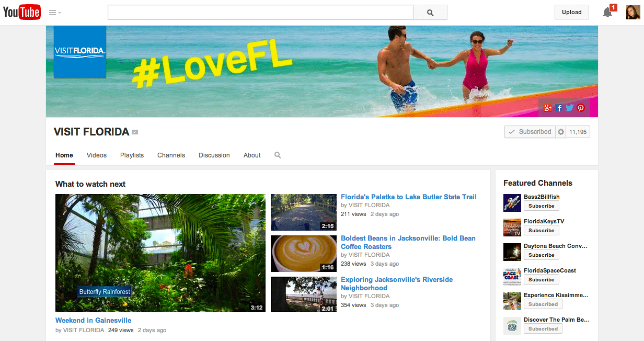Play the Weekend in Gainesville featured video

(160, 253)
